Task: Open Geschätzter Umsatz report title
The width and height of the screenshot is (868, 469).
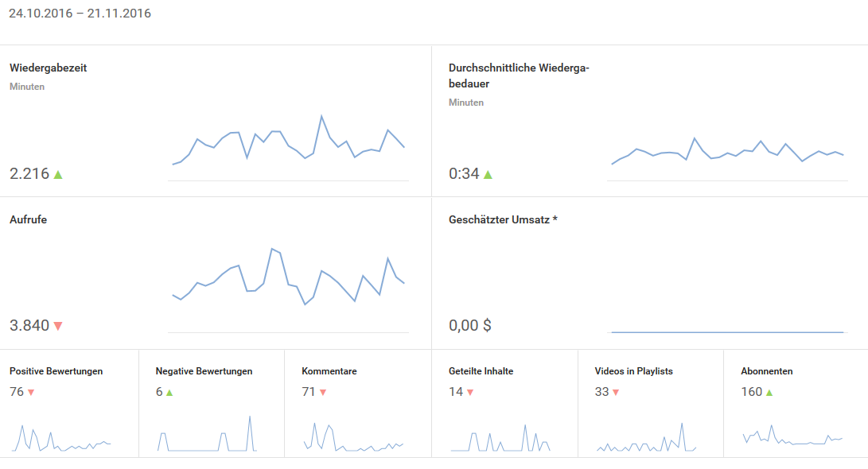Action: (503, 220)
